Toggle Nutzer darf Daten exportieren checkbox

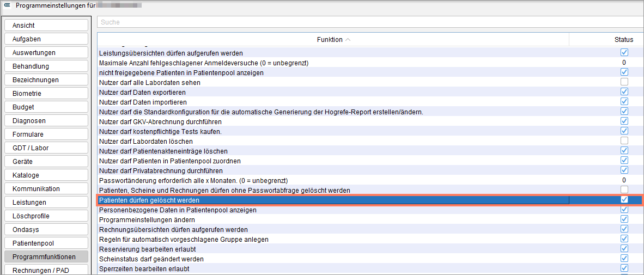click(624, 92)
